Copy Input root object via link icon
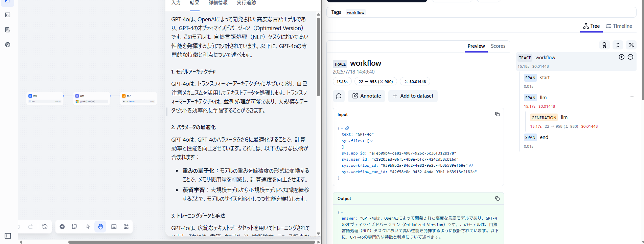This screenshot has width=644, height=244. click(x=347, y=128)
